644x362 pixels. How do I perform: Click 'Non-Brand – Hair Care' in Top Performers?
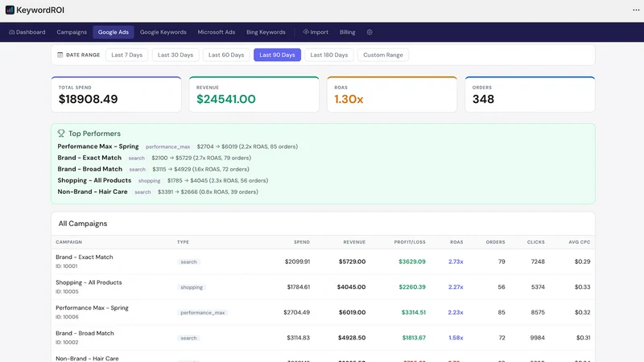pyautogui.click(x=93, y=191)
